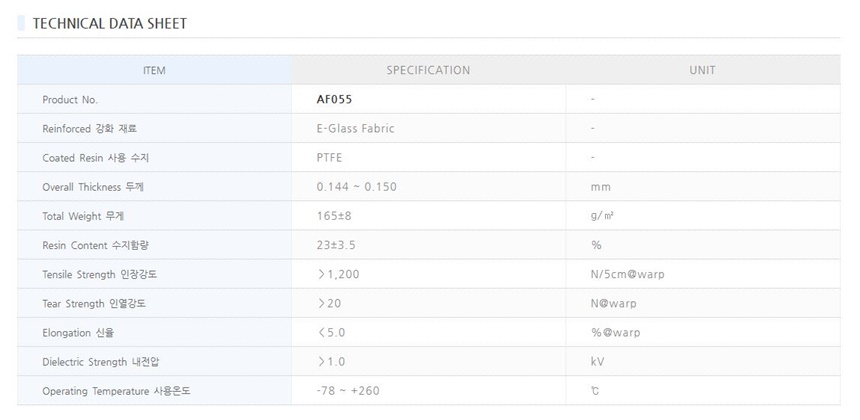Select the 165±8 total weight value
The height and width of the screenshot is (420, 860).
coord(334,216)
